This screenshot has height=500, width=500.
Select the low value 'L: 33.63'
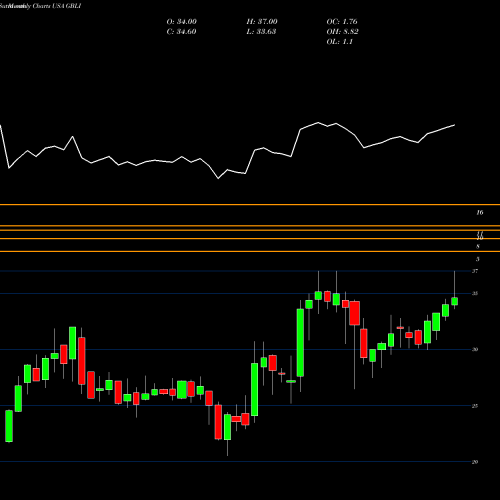coord(261,32)
